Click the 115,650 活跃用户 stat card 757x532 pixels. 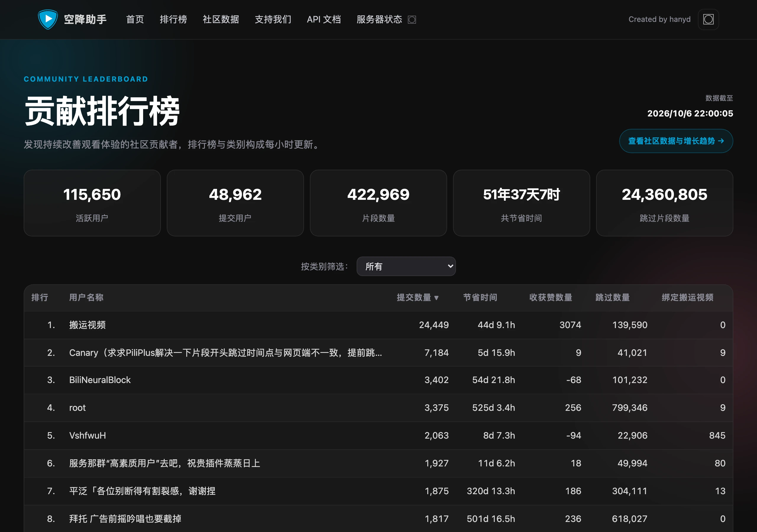(92, 203)
